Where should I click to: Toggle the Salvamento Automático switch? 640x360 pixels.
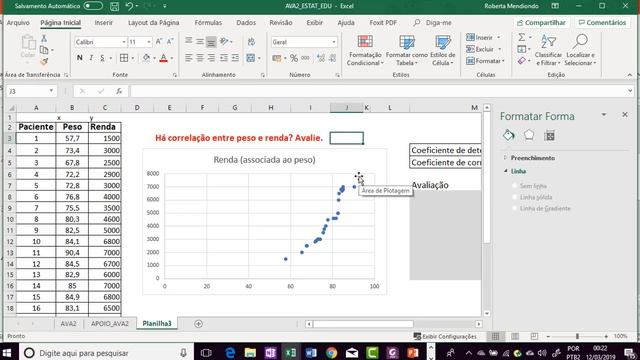pos(93,6)
